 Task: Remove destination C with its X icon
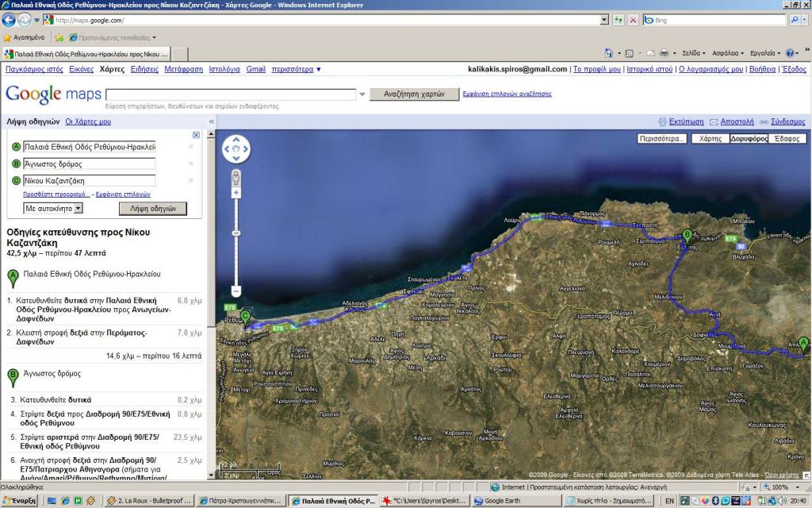pyautogui.click(x=191, y=180)
